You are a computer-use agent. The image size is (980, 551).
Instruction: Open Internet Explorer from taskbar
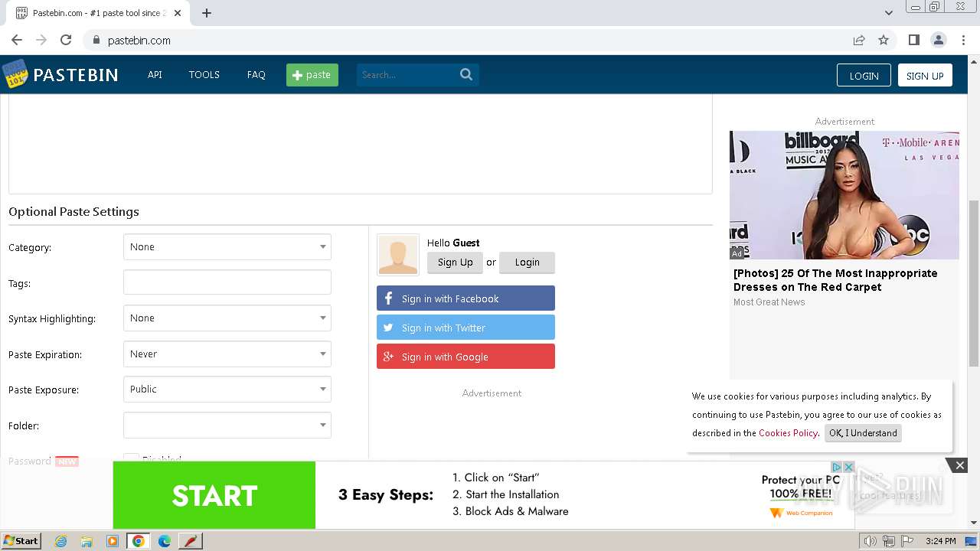(x=60, y=541)
